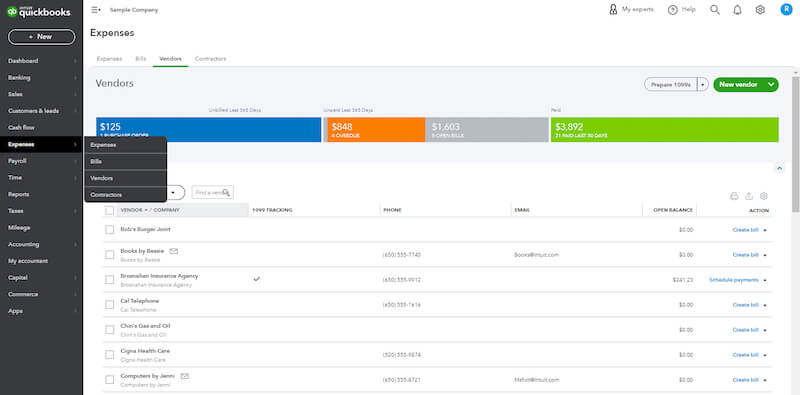Screen dimensions: 800x395
Task: Click the envelope icon next to Computers by Jenni
Action: [185, 376]
